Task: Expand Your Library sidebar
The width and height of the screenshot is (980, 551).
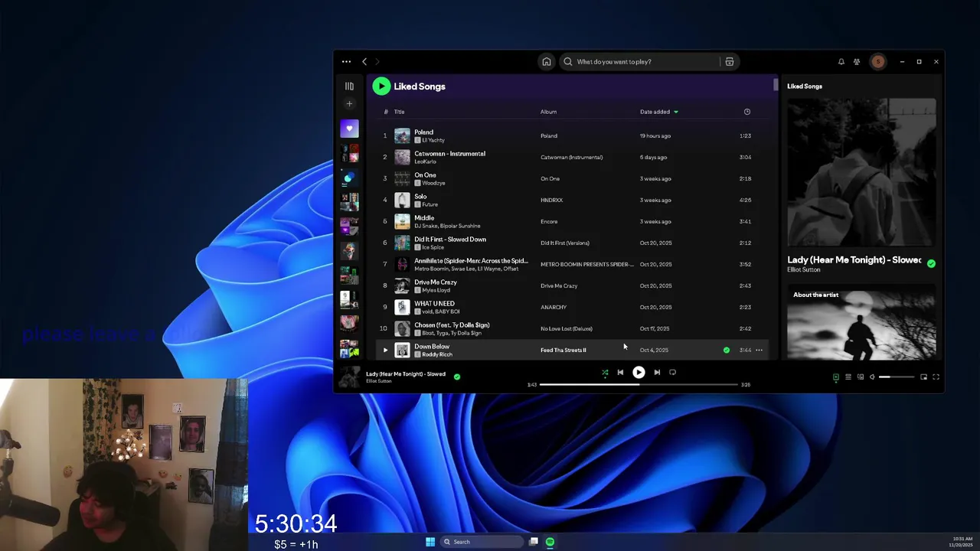Action: [349, 86]
